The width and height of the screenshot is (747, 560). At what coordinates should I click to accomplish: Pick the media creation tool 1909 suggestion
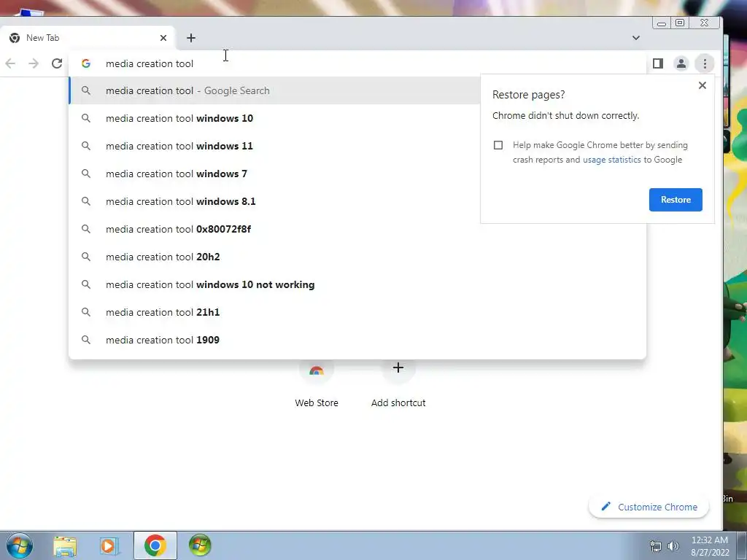coord(357,340)
